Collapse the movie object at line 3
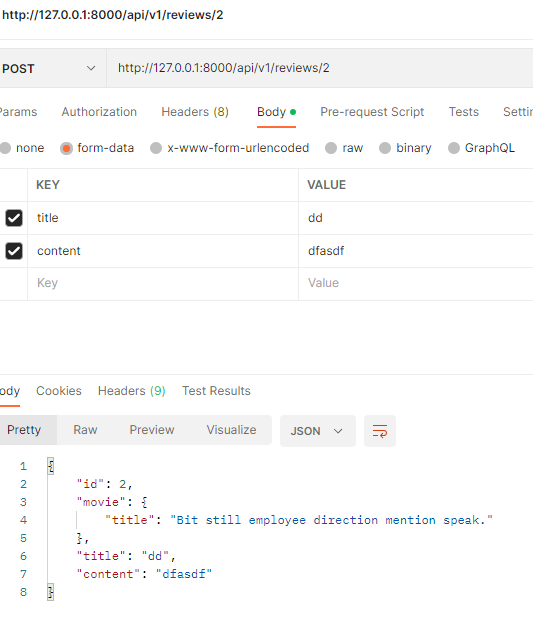The height and width of the screenshot is (630, 534). [x=145, y=502]
